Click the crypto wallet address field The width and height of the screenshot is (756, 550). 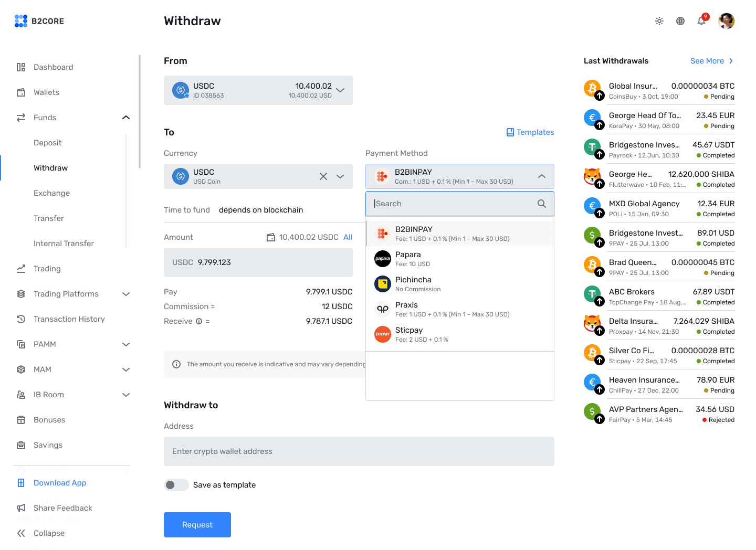[359, 451]
